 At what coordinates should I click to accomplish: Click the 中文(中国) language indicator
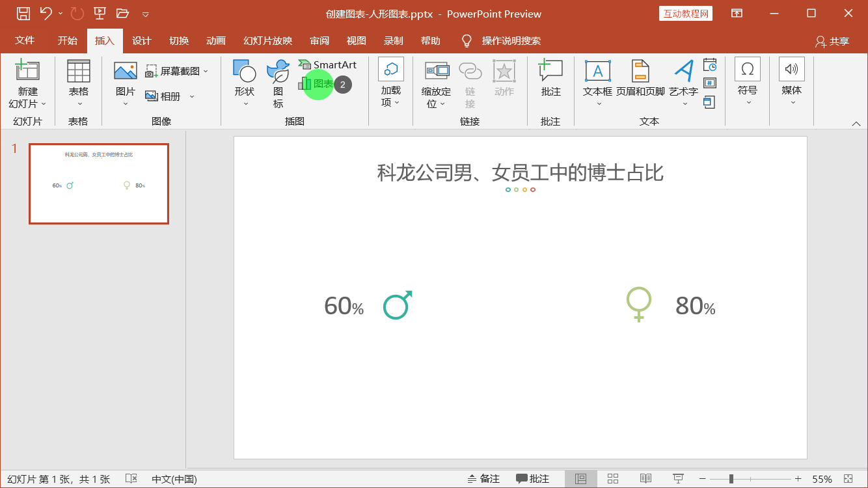click(174, 479)
